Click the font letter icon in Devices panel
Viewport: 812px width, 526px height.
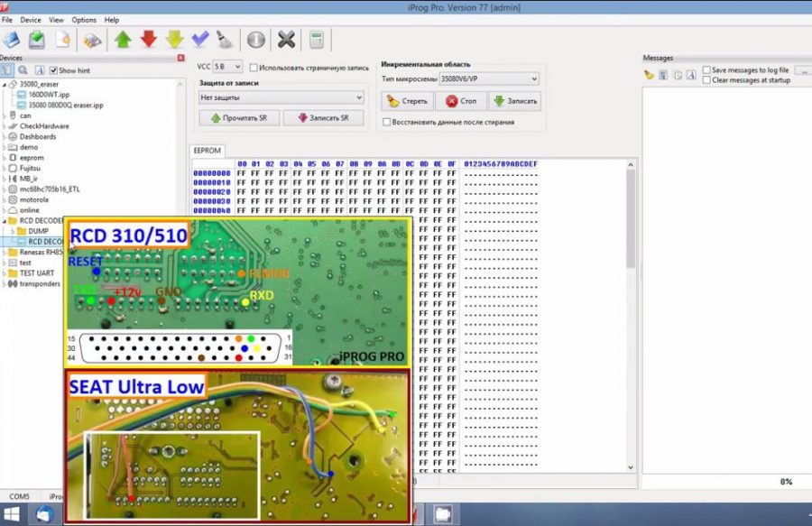(x=40, y=70)
